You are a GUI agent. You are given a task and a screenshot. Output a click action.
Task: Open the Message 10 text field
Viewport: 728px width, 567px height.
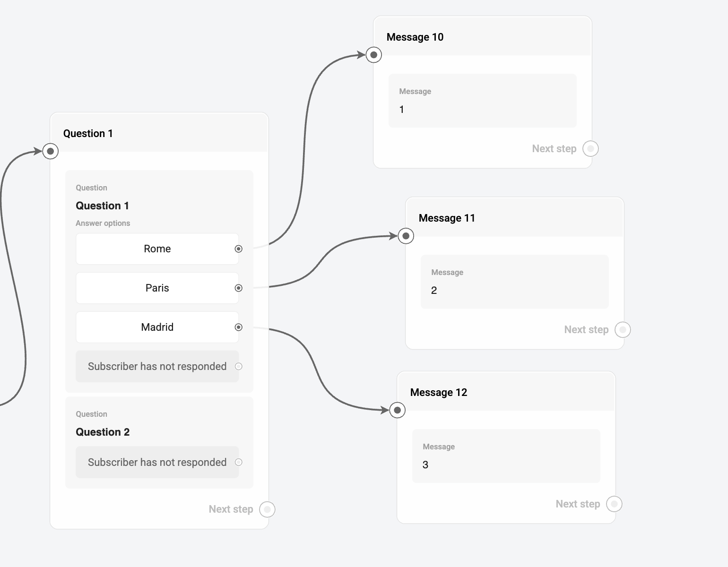click(x=482, y=101)
